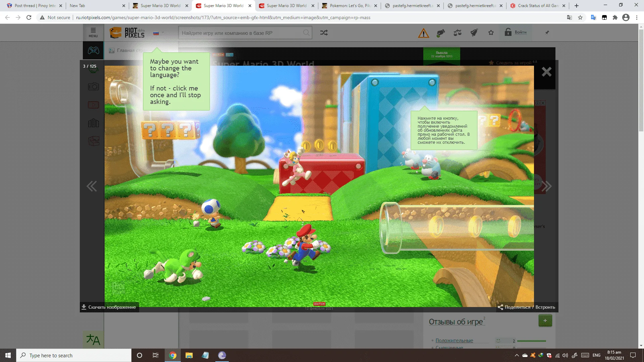Go to next screenshot with right double-arrow
This screenshot has width=644, height=362.
click(x=546, y=186)
